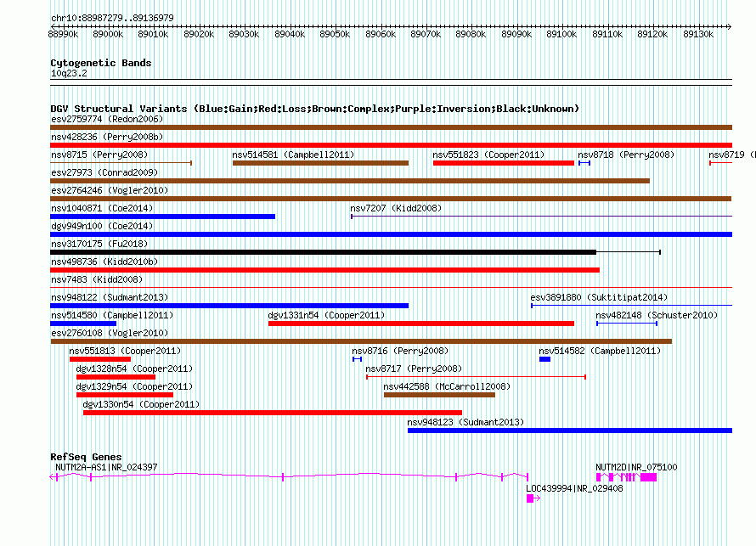This screenshot has height=546, width=756.
Task: Click the Cytogenetic Bands track title
Action: (101, 63)
